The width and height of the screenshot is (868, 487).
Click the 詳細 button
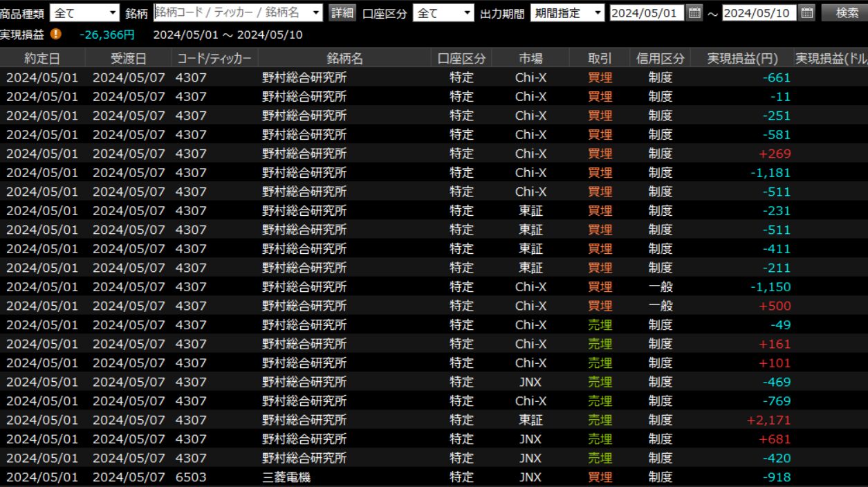pyautogui.click(x=342, y=12)
